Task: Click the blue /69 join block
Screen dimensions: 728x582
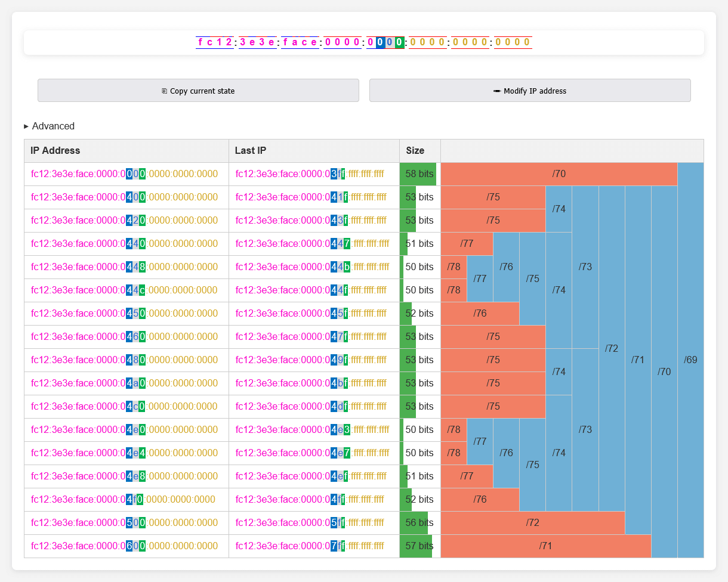Action: [x=690, y=360]
